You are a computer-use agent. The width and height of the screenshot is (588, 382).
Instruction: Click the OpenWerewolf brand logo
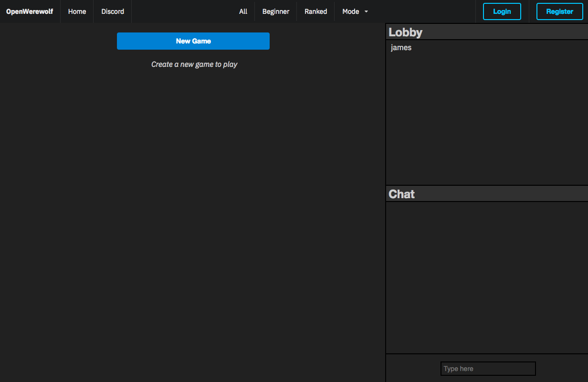click(30, 11)
